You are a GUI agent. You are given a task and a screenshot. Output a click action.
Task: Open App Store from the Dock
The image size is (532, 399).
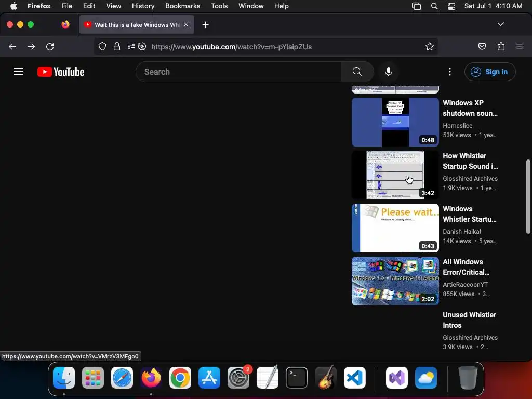(x=209, y=378)
